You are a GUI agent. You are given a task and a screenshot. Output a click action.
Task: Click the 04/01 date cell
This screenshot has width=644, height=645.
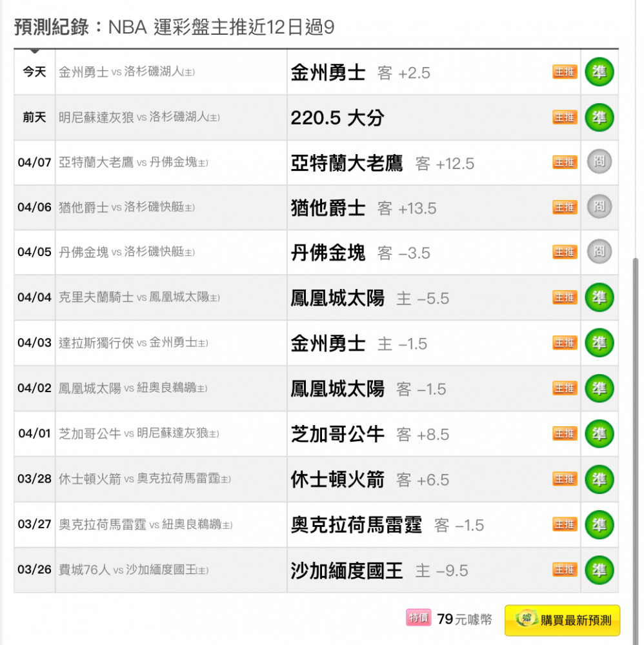35,433
